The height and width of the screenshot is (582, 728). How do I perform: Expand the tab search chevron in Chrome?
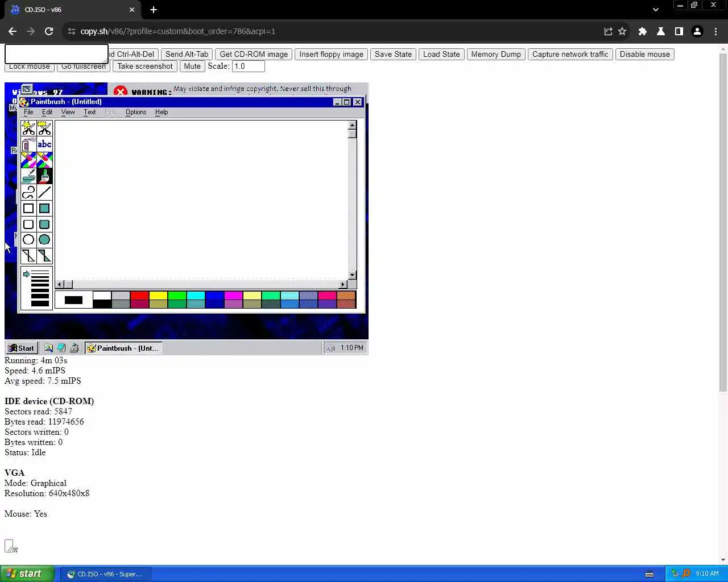(x=656, y=10)
